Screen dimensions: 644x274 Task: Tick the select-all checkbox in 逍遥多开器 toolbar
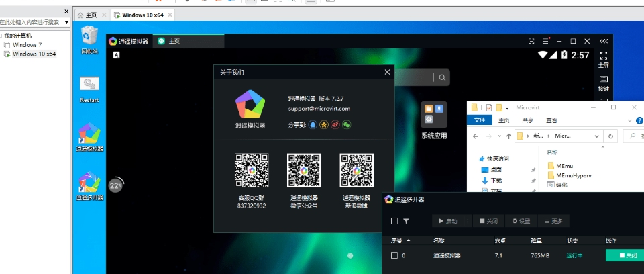click(394, 221)
